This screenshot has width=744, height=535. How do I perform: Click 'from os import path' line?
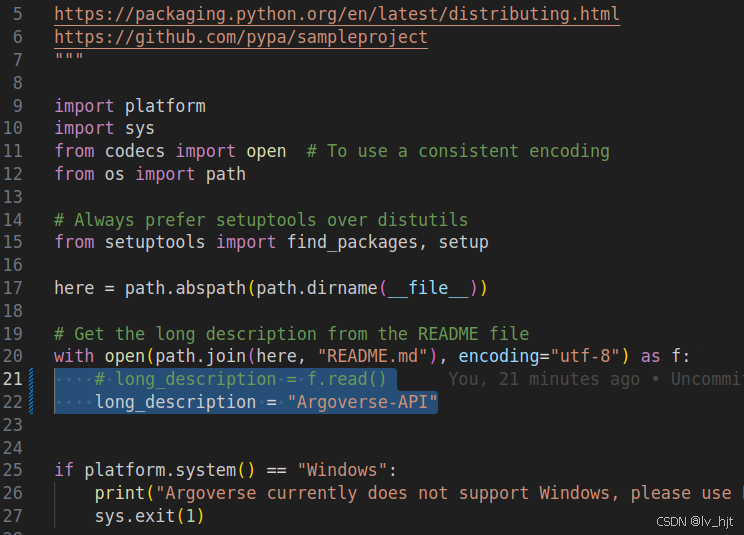[x=150, y=174]
